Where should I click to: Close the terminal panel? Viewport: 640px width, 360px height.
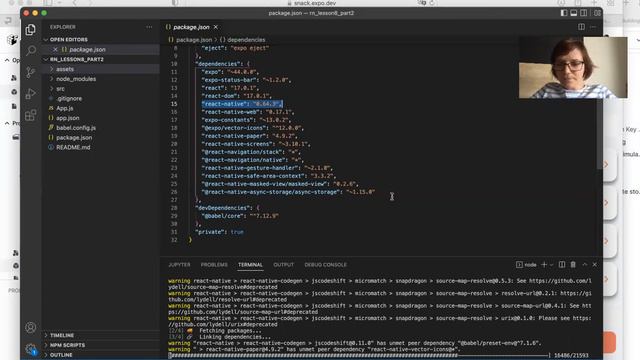595,264
